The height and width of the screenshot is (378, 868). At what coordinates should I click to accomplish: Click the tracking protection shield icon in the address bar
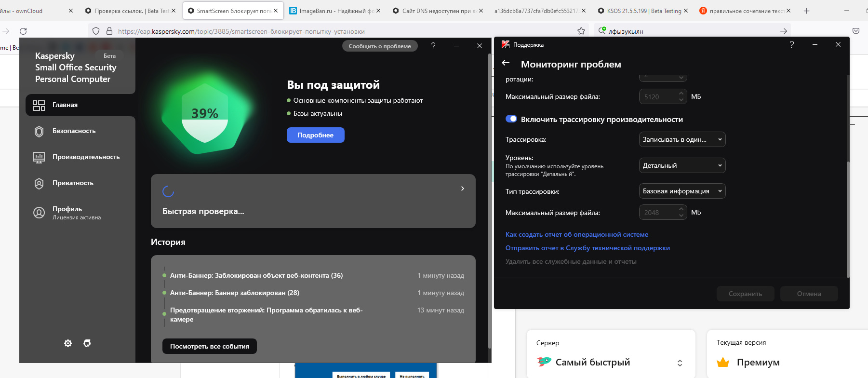coord(96,31)
